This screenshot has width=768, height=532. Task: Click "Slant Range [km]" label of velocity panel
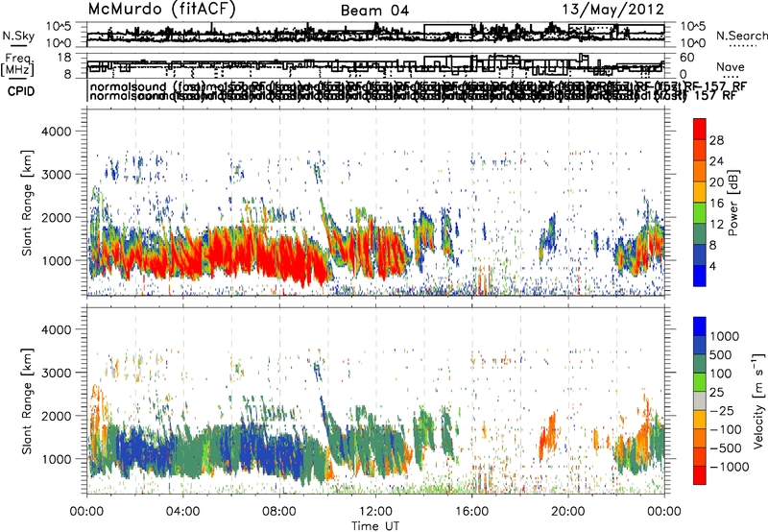(27, 400)
